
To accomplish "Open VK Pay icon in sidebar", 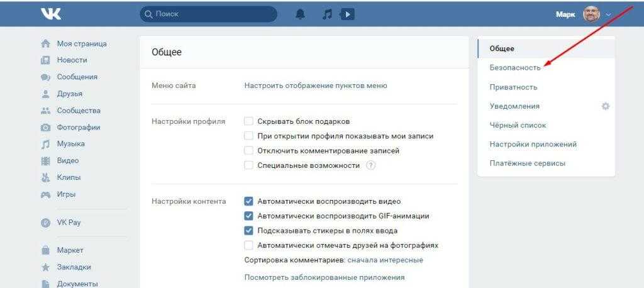I will 45,223.
